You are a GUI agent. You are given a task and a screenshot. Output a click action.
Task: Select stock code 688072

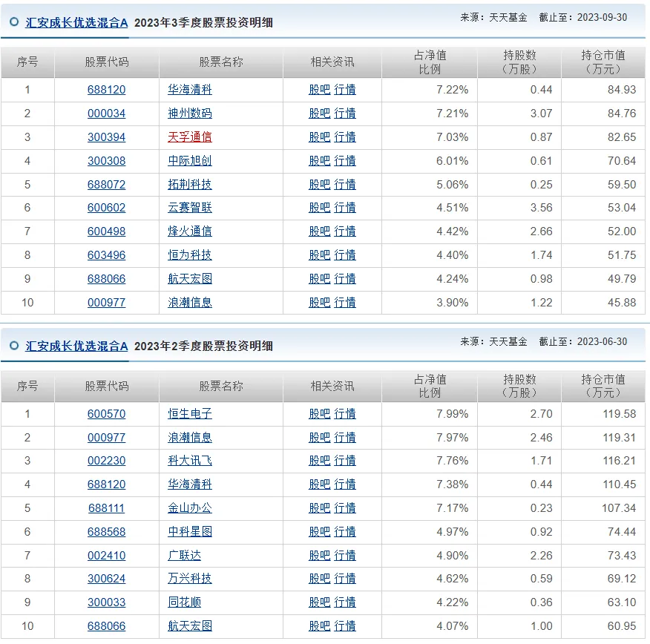107,185
